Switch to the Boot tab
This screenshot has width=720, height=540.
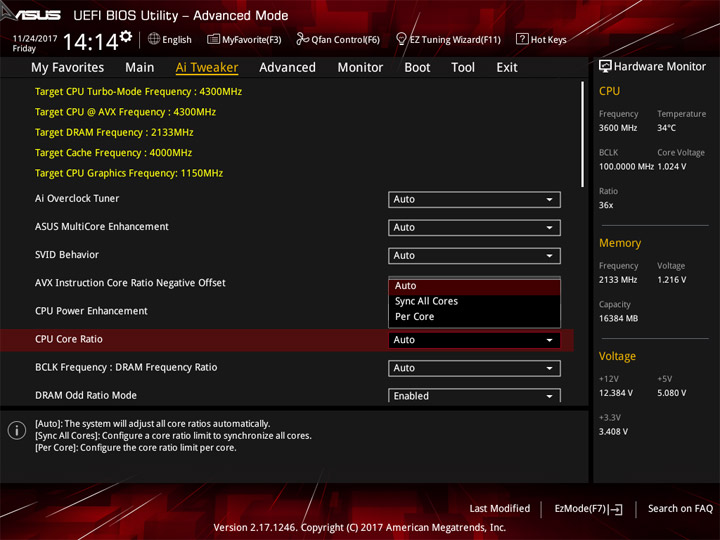click(x=417, y=68)
